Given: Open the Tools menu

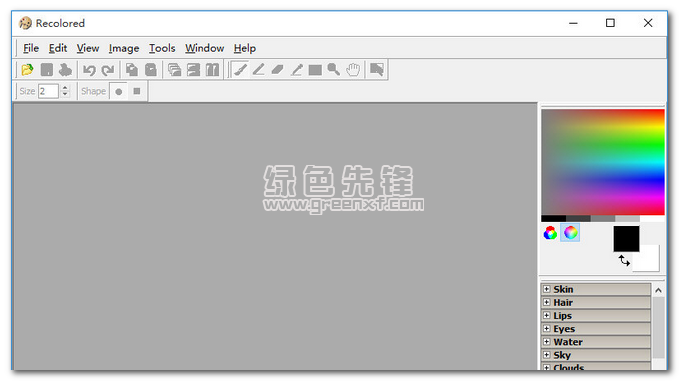Looking at the screenshot, I should coord(162,48).
